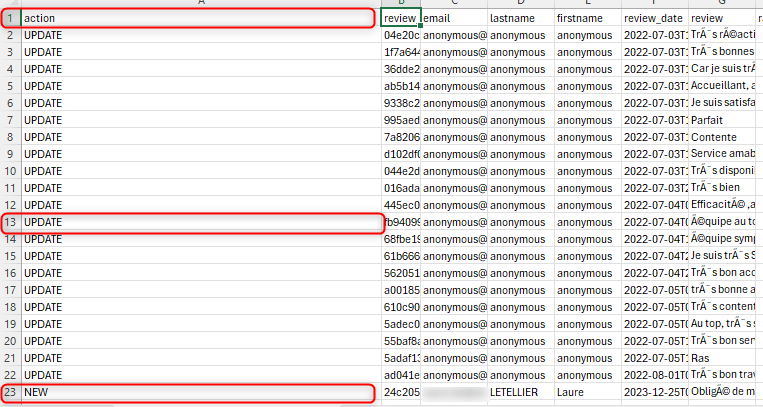Select the 'lastname' header cell
Viewport: 763px width, 407px height.
point(519,18)
